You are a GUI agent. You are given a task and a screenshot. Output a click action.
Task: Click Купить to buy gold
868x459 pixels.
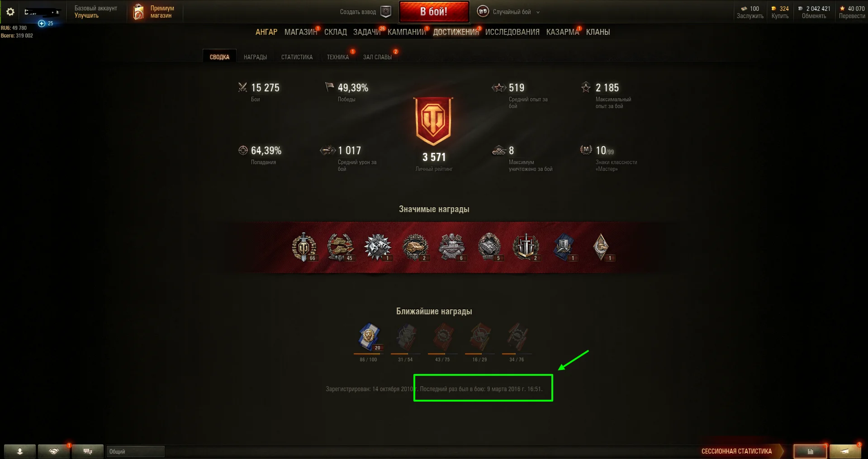780,16
